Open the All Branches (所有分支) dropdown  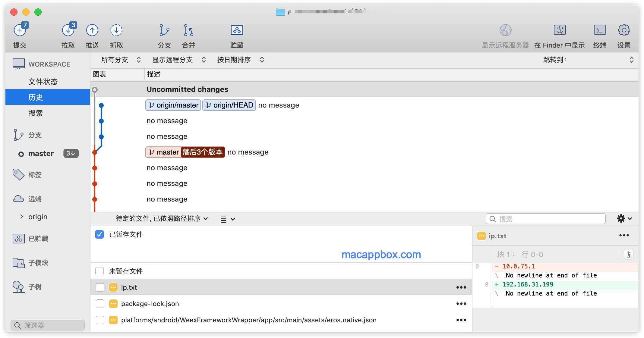(x=121, y=60)
